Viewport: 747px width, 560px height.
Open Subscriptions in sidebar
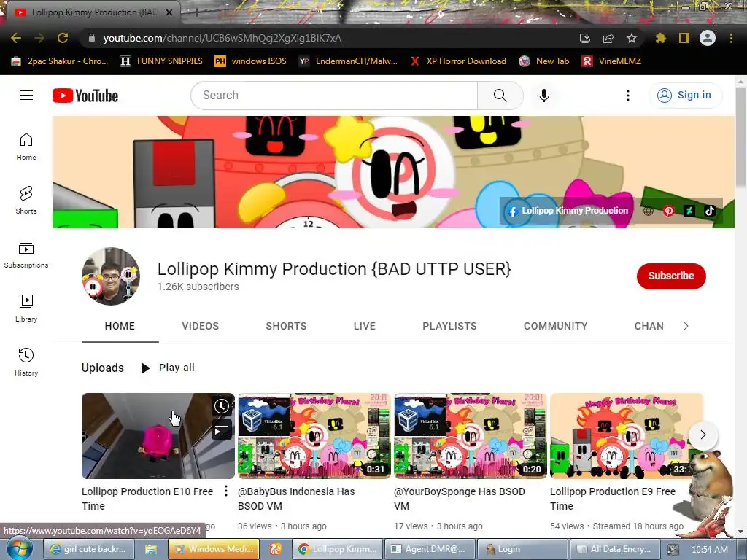pyautogui.click(x=26, y=254)
